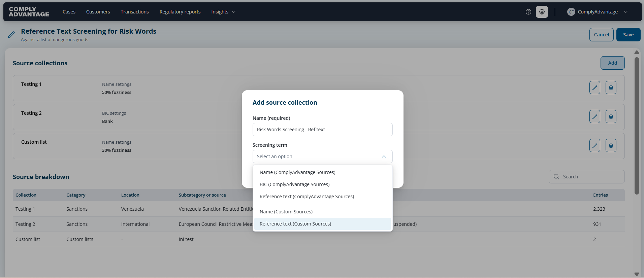Focus the Source breakdown search field

[x=587, y=177]
